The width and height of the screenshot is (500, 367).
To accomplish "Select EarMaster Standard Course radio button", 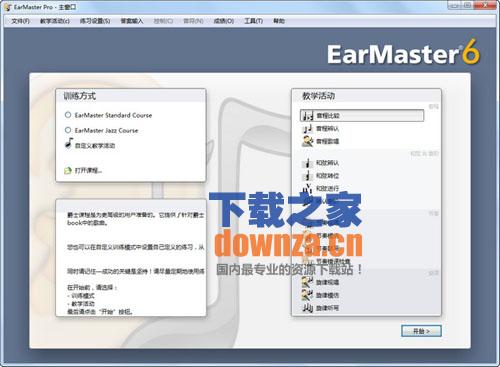I will point(68,115).
